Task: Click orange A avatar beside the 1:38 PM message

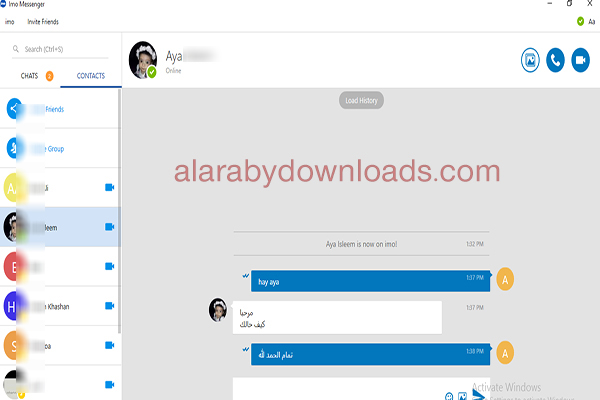Action: (x=505, y=353)
